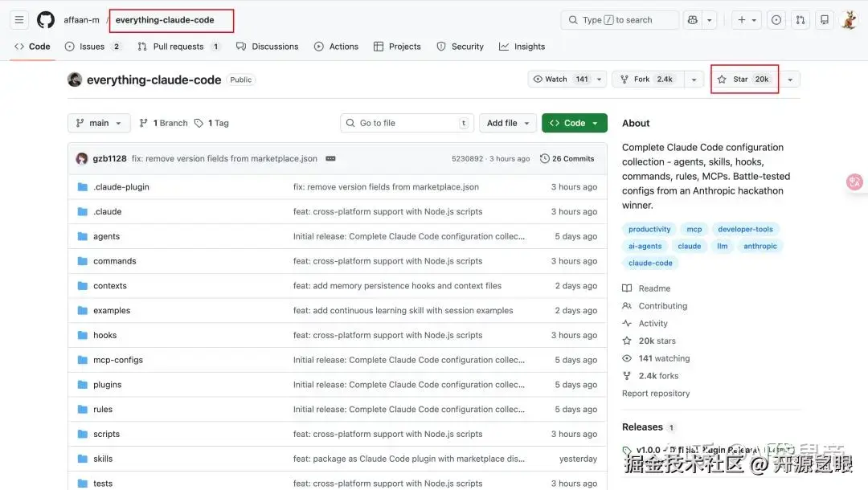The width and height of the screenshot is (868, 490).
Task: Open commit hash 5230892
Action: coord(467,159)
